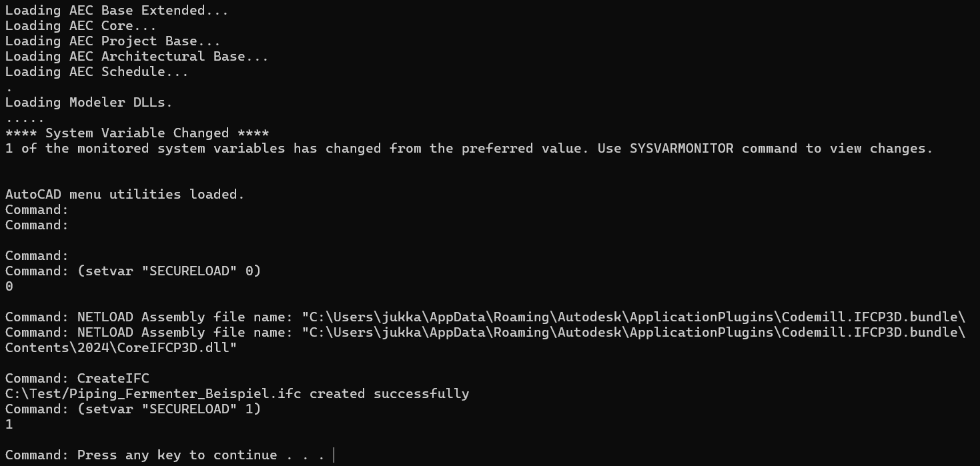
Task: Click the blinking text cursor after the prompt
Action: 334,455
